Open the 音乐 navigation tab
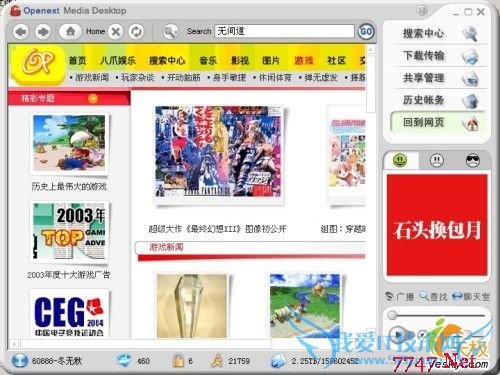This screenshot has width=500, height=375. tap(208, 61)
